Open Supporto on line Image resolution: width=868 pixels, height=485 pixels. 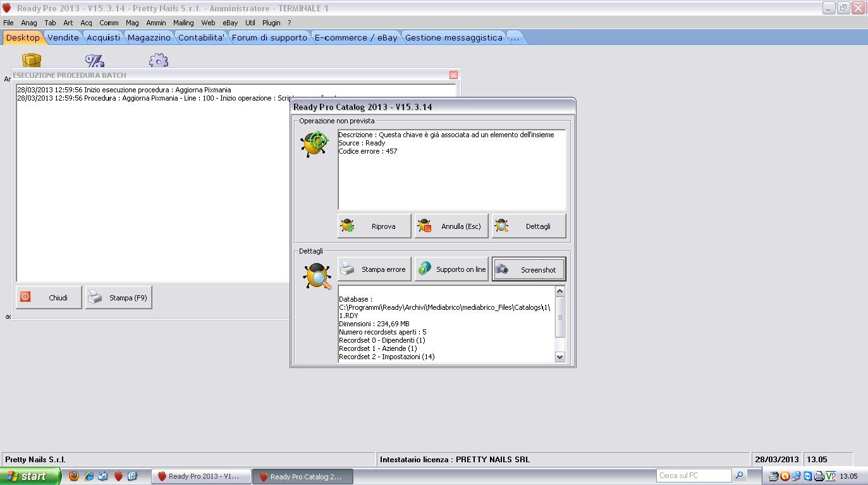tap(451, 269)
